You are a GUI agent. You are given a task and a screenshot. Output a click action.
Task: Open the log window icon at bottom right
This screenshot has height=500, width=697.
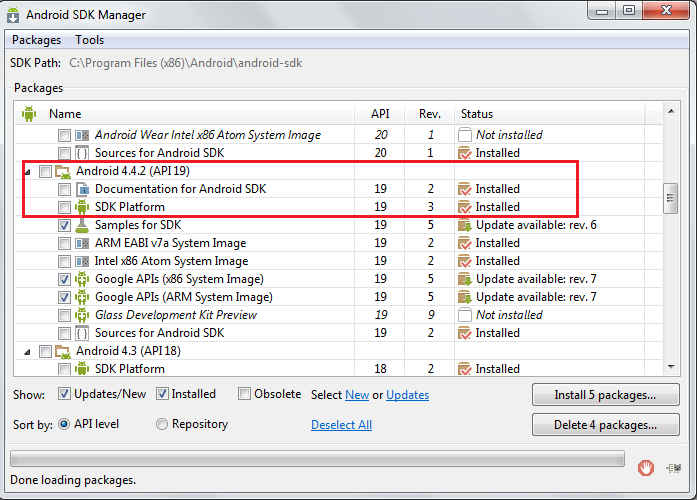coord(674,468)
